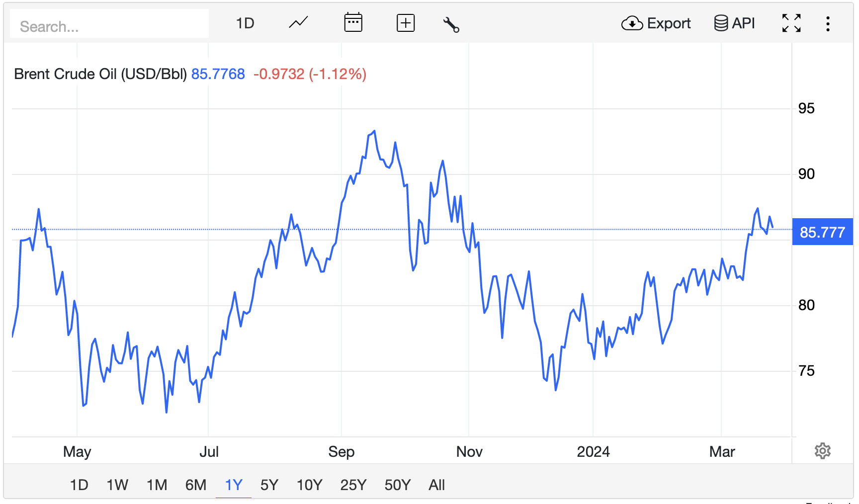Select the 1Y time range tab
This screenshot has width=859, height=504.
pyautogui.click(x=234, y=485)
